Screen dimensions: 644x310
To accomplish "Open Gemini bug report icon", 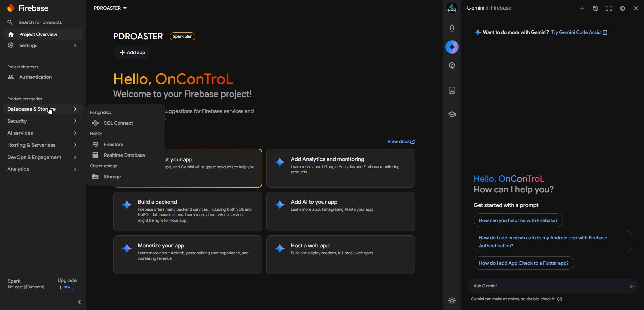I will point(623,8).
